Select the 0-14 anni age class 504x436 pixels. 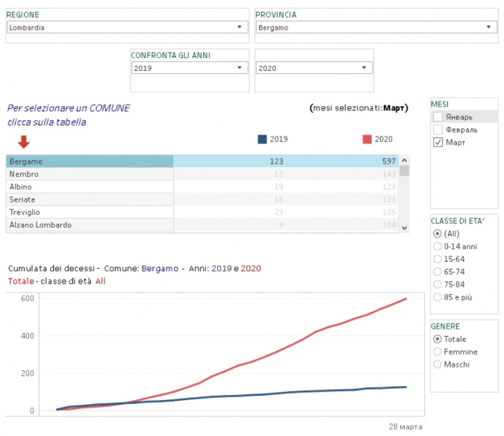point(438,246)
